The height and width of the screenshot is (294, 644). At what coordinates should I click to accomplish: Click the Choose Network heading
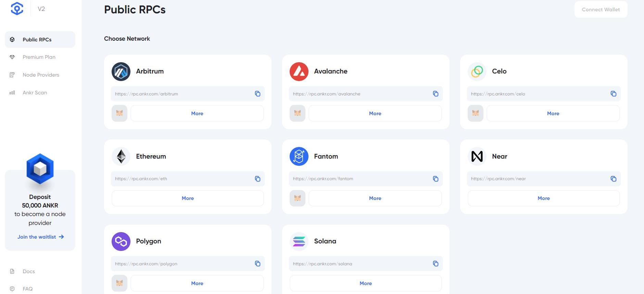(127, 39)
